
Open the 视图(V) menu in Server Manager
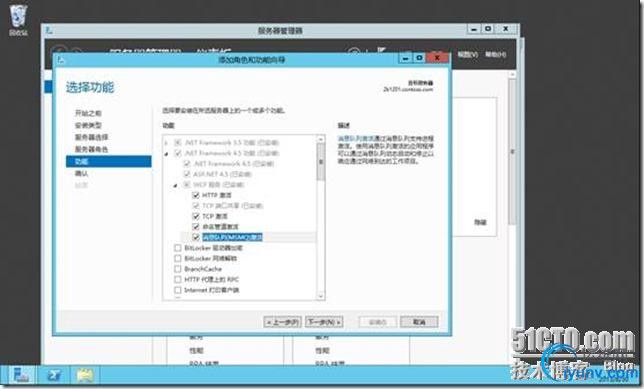pyautogui.click(x=468, y=54)
